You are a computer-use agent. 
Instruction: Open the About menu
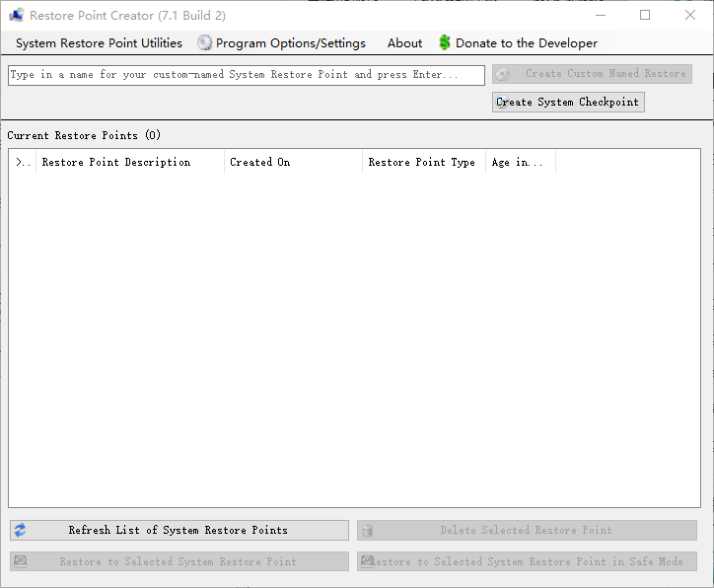point(404,43)
